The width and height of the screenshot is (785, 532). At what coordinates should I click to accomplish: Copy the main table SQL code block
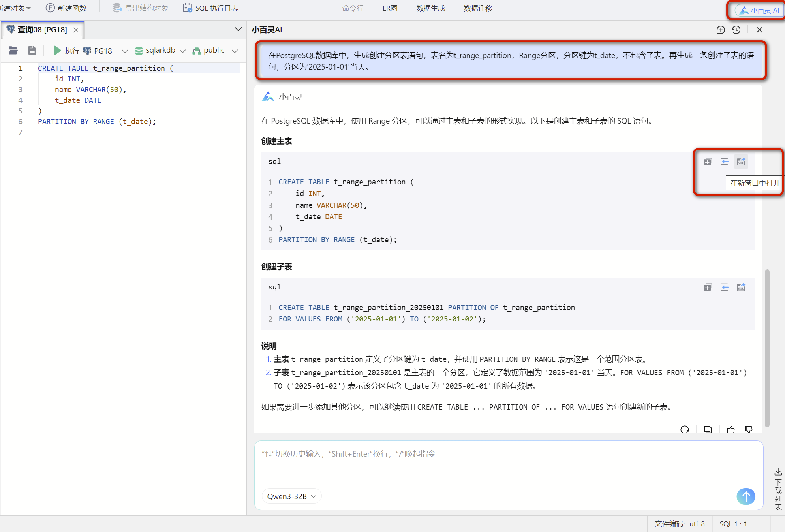tap(708, 162)
